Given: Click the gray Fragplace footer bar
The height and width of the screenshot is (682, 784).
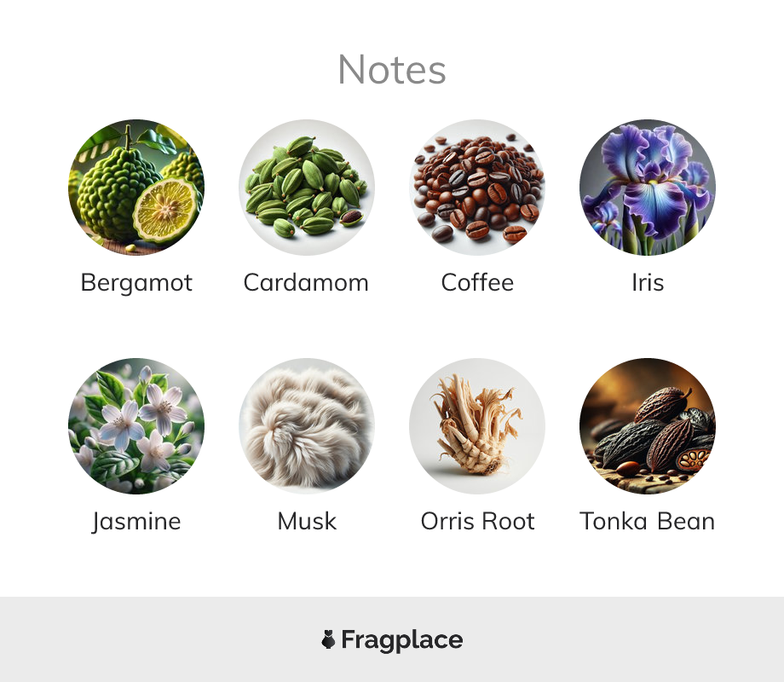Looking at the screenshot, I should click(x=392, y=639).
